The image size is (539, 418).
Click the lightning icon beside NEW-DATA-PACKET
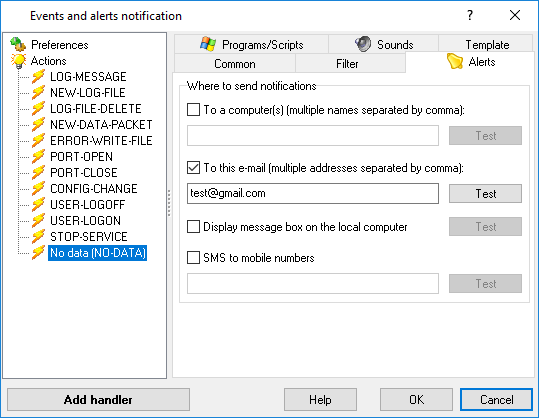(x=38, y=124)
